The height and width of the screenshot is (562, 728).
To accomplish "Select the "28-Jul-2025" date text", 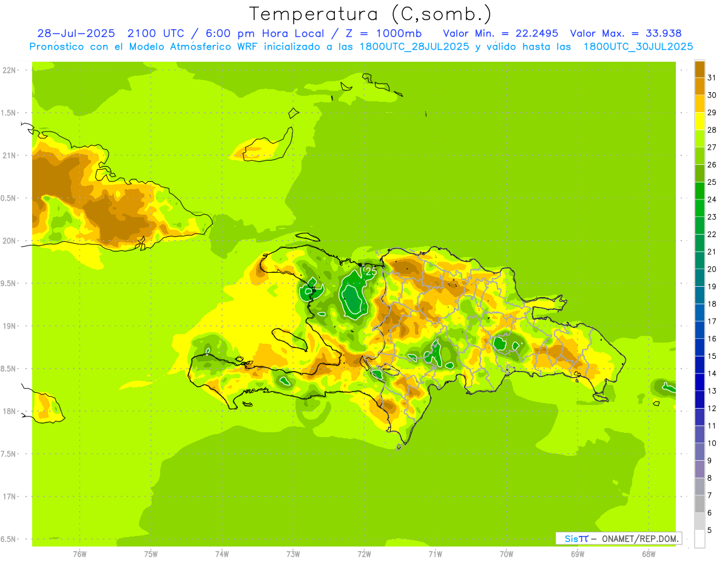I will [x=76, y=33].
